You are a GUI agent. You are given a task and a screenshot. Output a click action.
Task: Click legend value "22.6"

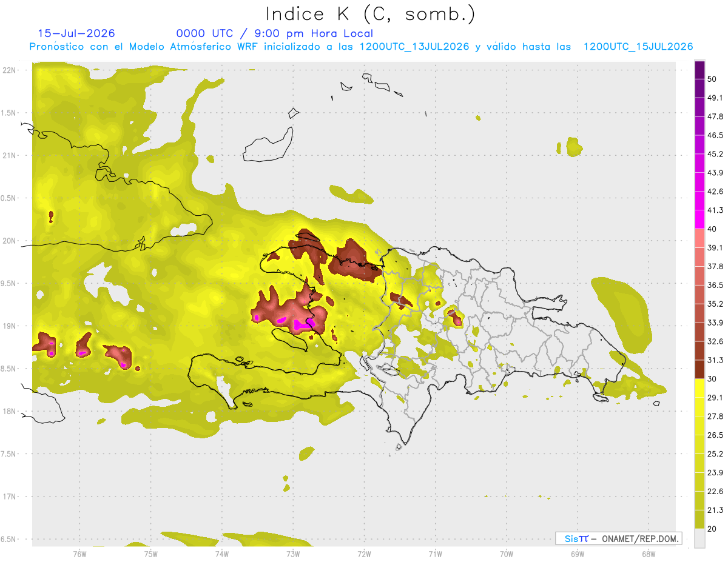[715, 492]
